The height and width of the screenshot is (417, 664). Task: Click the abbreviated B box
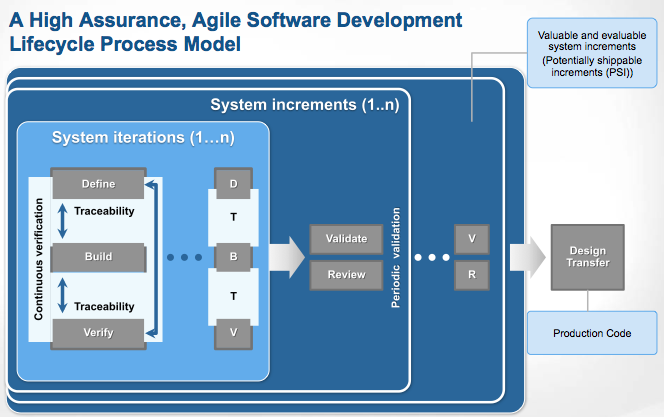233,257
